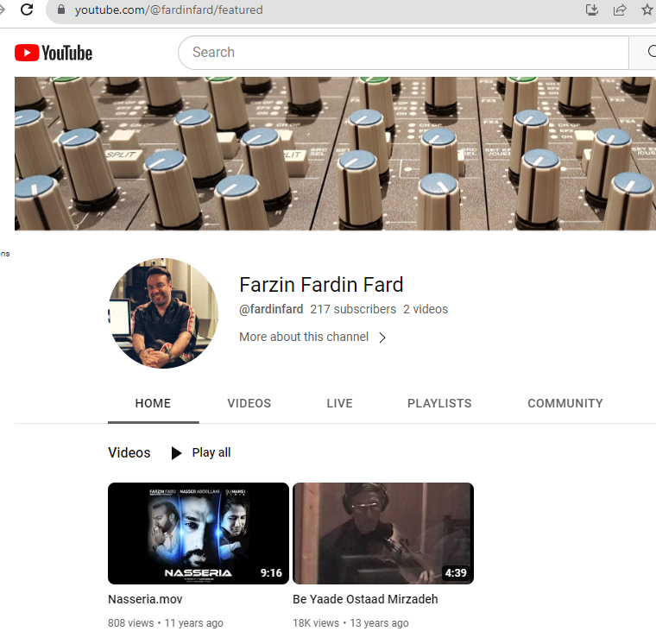Image resolution: width=656 pixels, height=644 pixels.
Task: Click the Play all triangle icon
Action: [x=177, y=452]
